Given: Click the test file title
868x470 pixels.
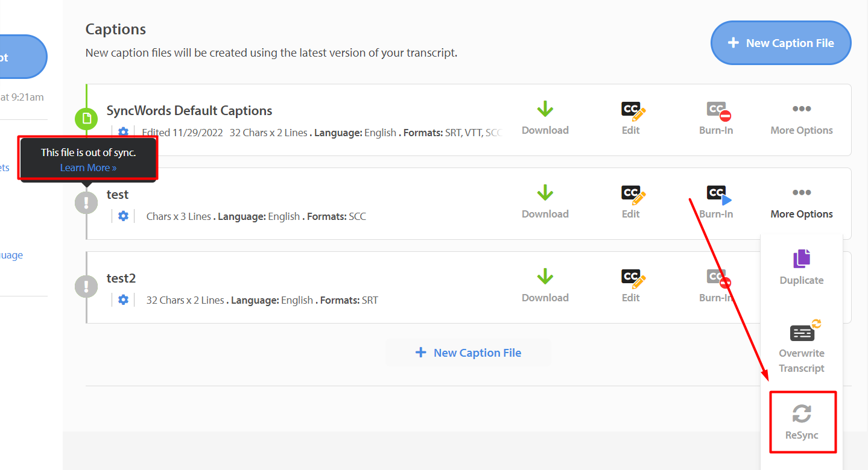Looking at the screenshot, I should coord(118,194).
